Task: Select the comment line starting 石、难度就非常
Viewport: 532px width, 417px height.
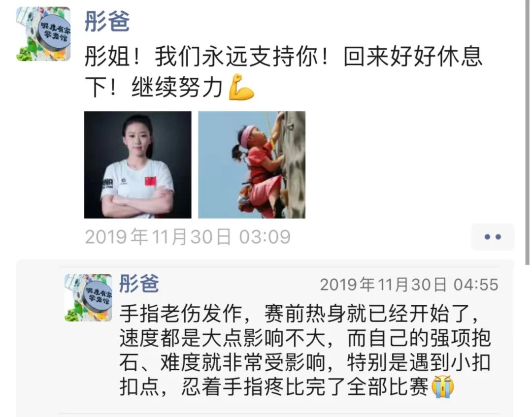Action: (305, 362)
